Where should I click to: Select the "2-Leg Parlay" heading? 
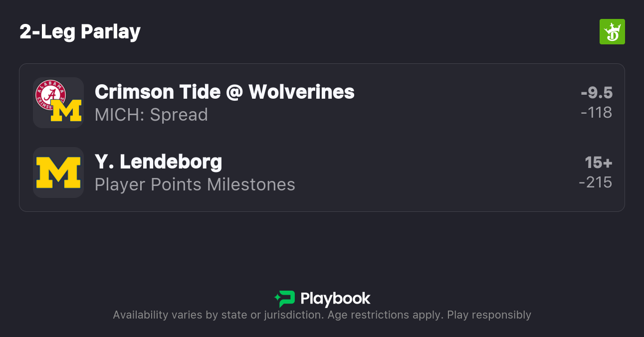80,32
